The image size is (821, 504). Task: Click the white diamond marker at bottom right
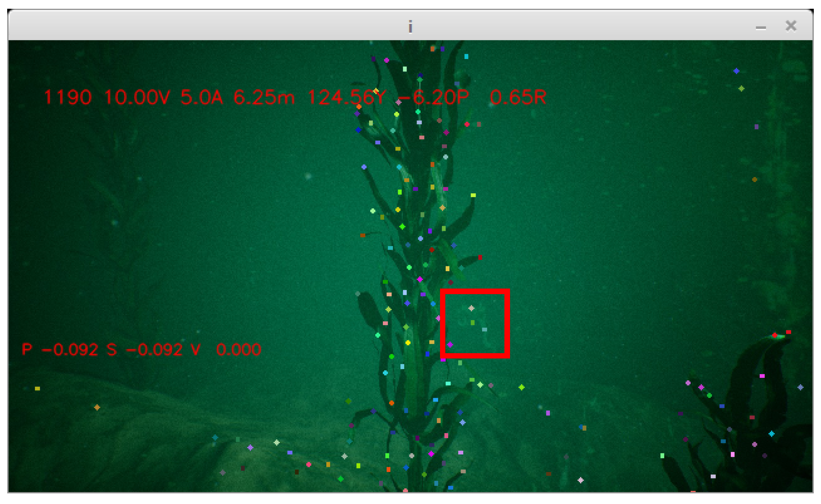[580, 480]
